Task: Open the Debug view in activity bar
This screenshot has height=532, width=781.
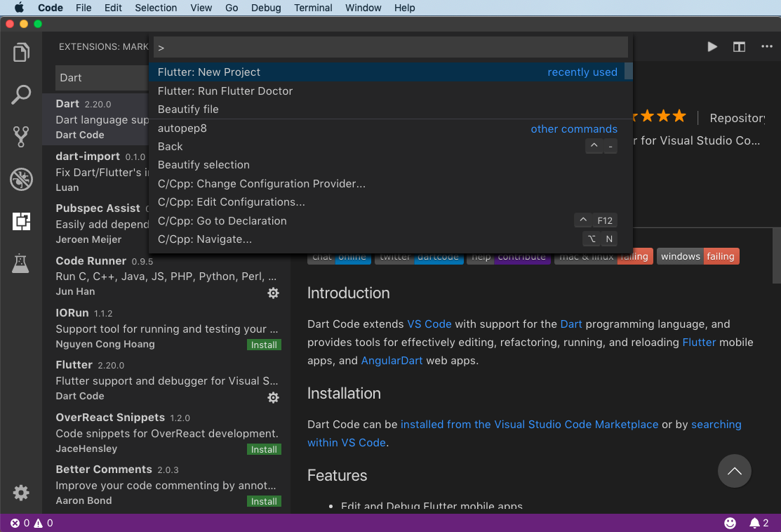Action: [x=21, y=179]
